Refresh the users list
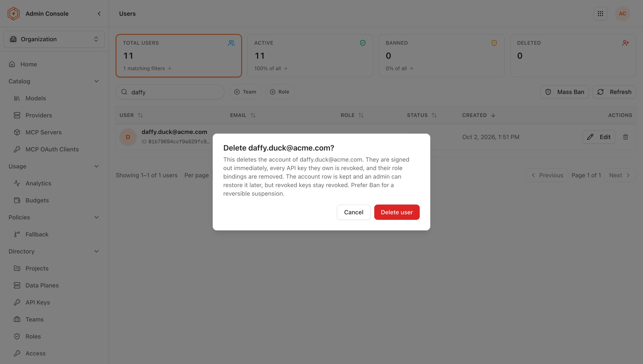The width and height of the screenshot is (643, 364). (x=614, y=92)
